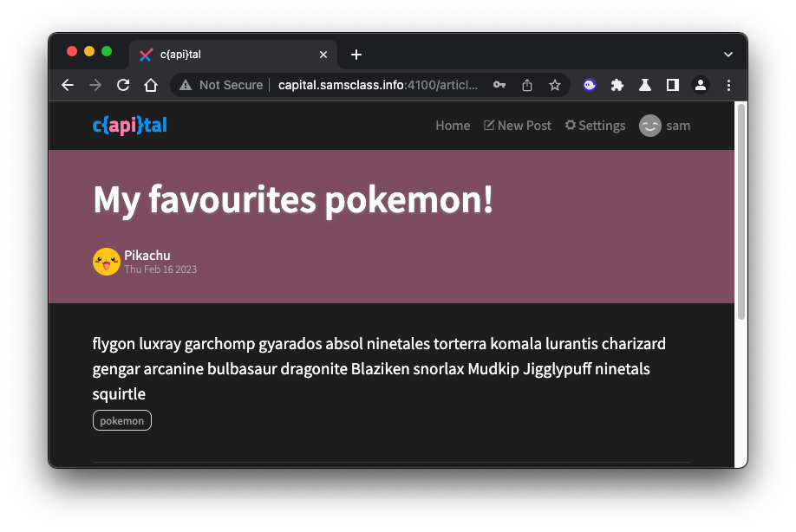796x532 pixels.
Task: Open sam's profile link
Action: (664, 126)
